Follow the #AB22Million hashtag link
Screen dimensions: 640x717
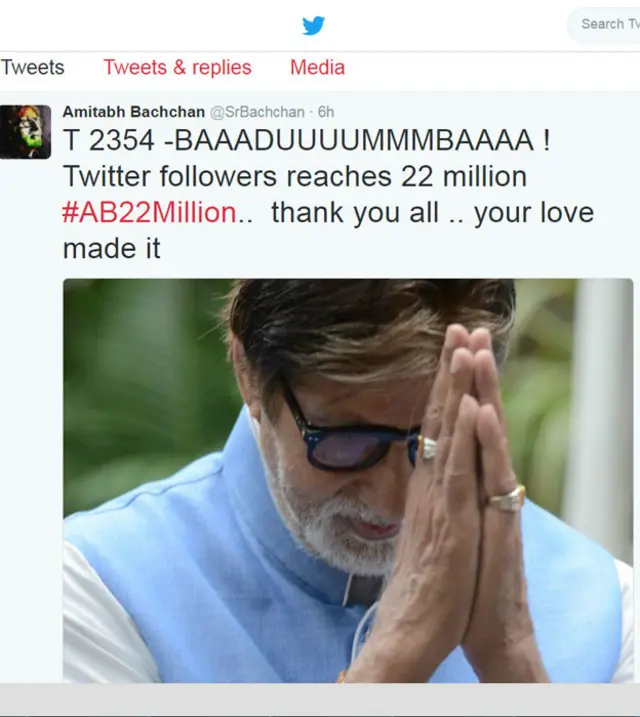tap(150, 213)
